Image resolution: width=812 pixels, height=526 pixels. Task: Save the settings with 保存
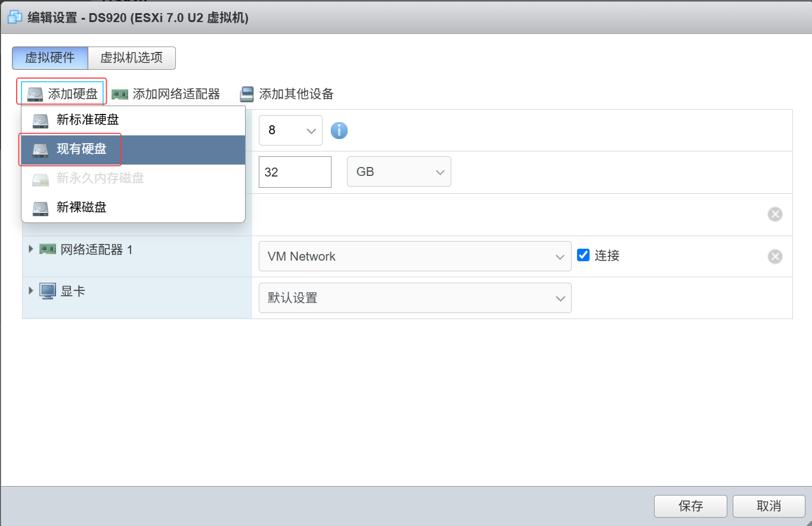690,506
